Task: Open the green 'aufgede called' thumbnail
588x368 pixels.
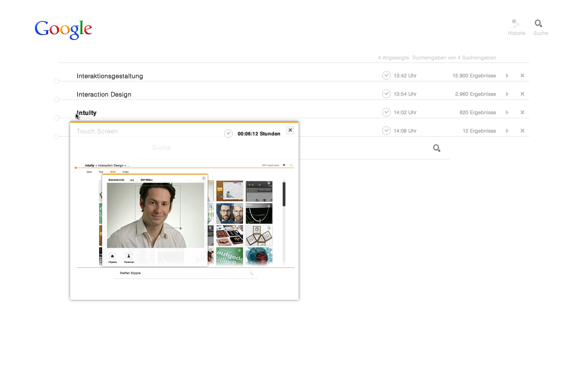Action: point(229,256)
